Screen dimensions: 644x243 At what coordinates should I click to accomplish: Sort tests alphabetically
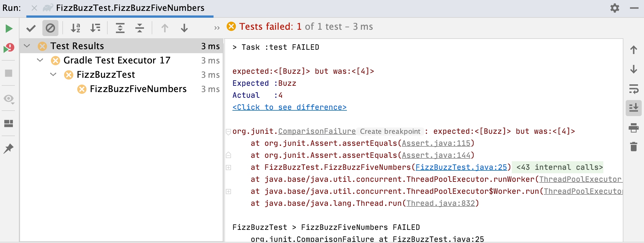(x=76, y=28)
